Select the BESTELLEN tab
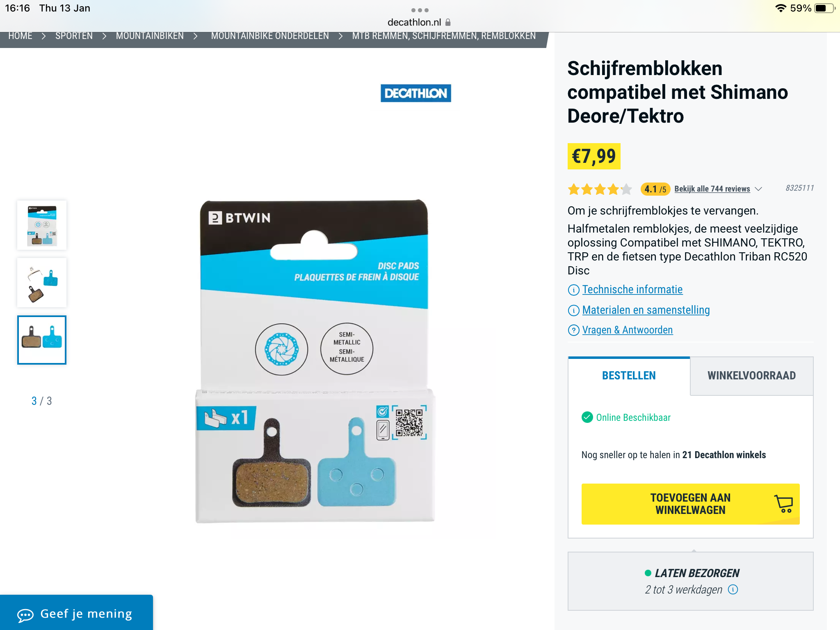 629,376
